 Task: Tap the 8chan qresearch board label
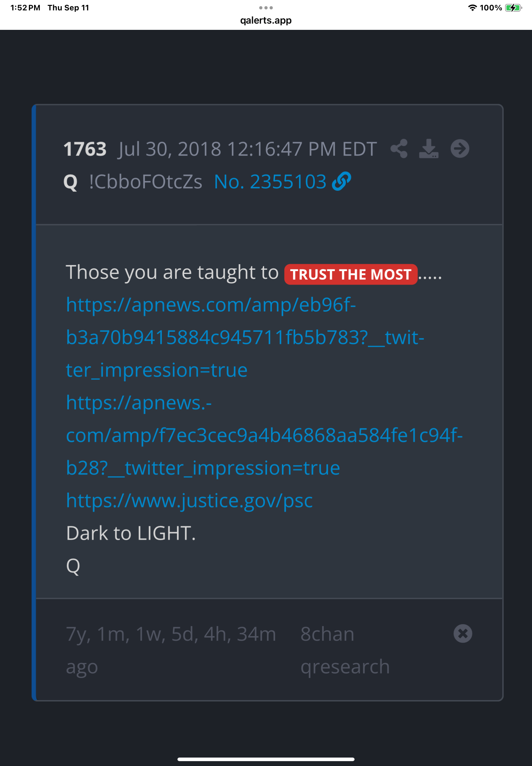click(x=345, y=649)
